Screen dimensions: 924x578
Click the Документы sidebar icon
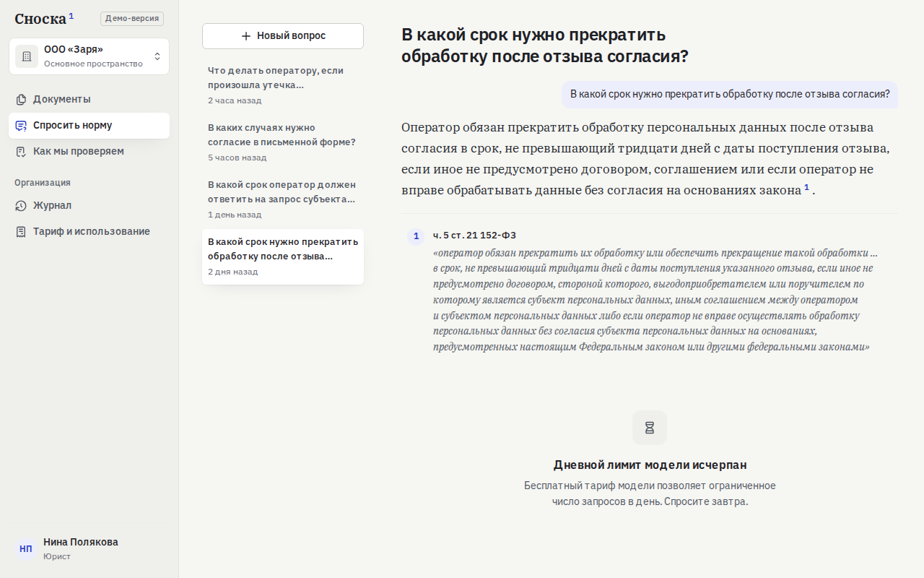pyautogui.click(x=21, y=99)
